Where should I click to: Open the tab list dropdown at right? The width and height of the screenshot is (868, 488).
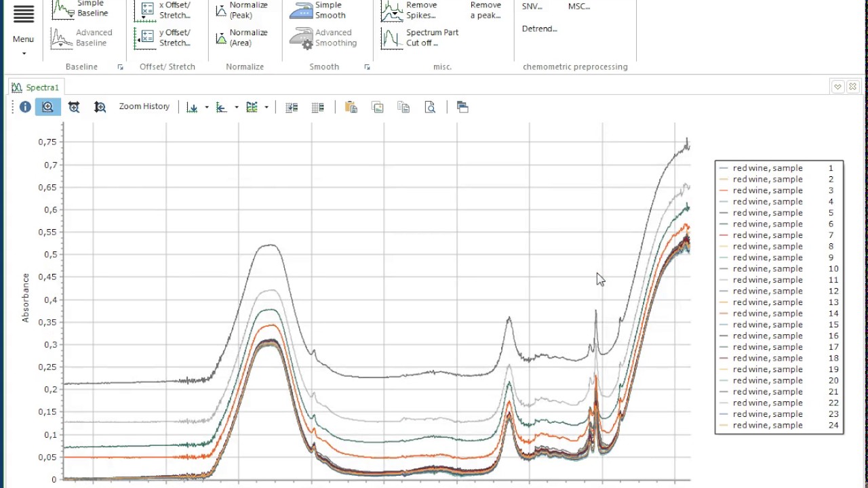coord(837,87)
